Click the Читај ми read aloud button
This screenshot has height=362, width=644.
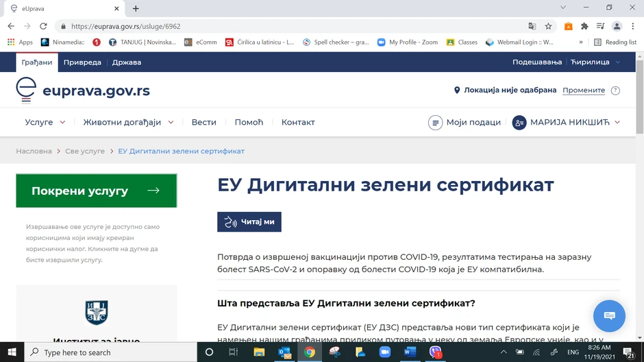[x=249, y=222]
